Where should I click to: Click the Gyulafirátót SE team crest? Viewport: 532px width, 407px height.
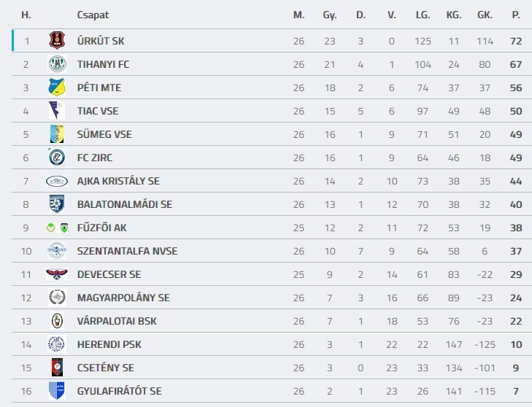click(57, 391)
